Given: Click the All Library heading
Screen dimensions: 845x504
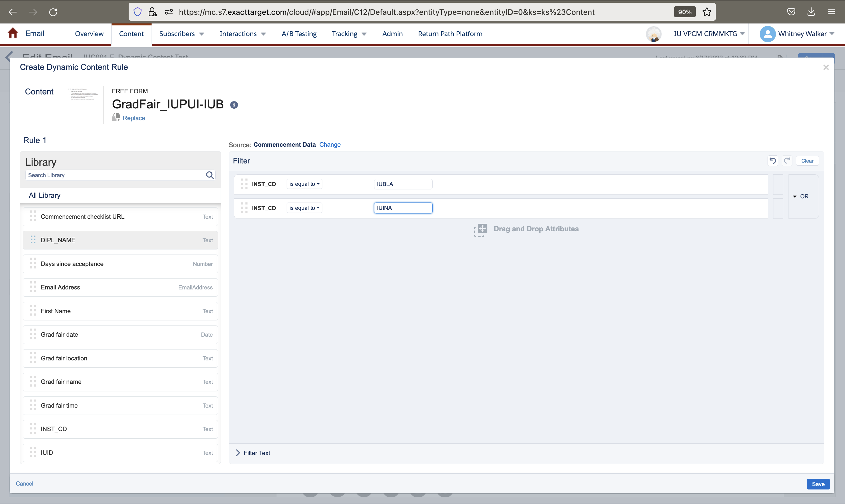Looking at the screenshot, I should [x=44, y=195].
